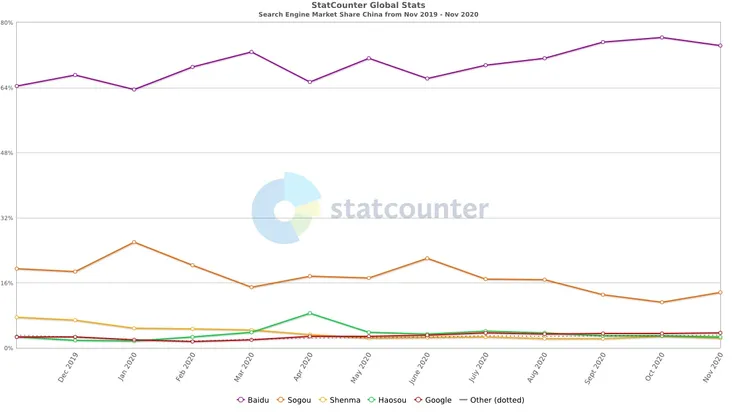
Task: Click the 80% y-axis label
Action: click(x=7, y=23)
